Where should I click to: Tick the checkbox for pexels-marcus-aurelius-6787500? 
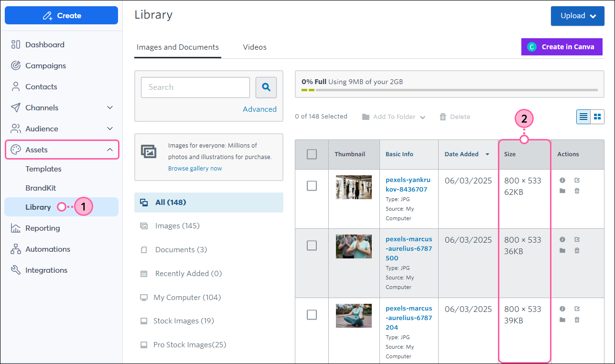pos(312,246)
